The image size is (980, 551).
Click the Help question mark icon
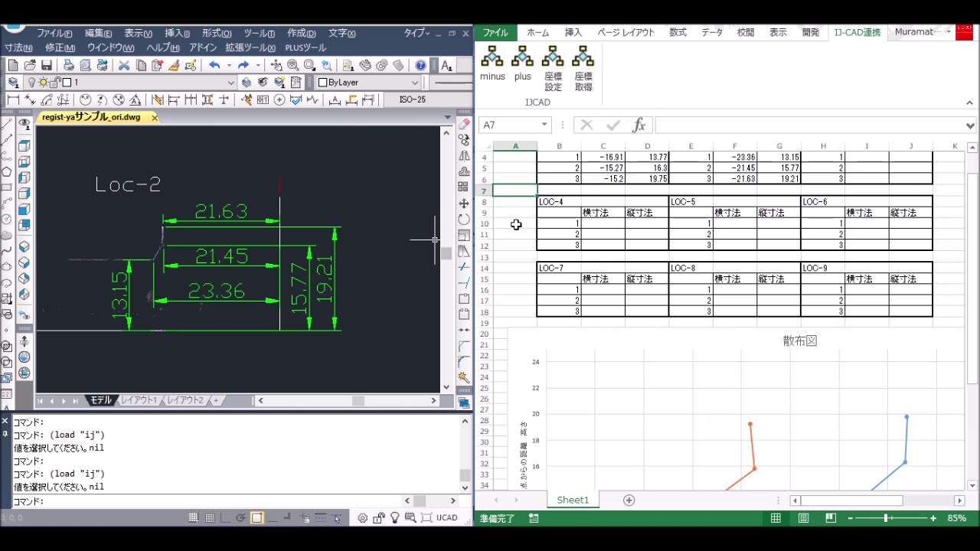[x=420, y=65]
